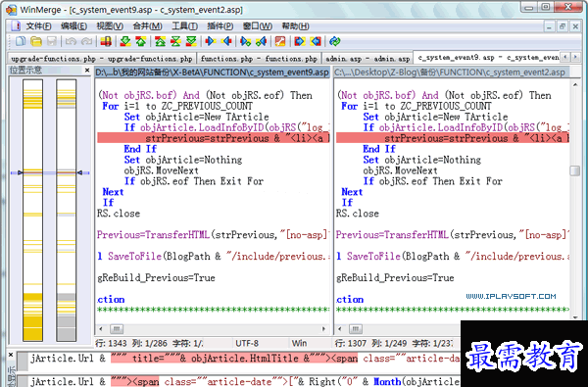Click the Redo toolbar icon

[x=86, y=41]
